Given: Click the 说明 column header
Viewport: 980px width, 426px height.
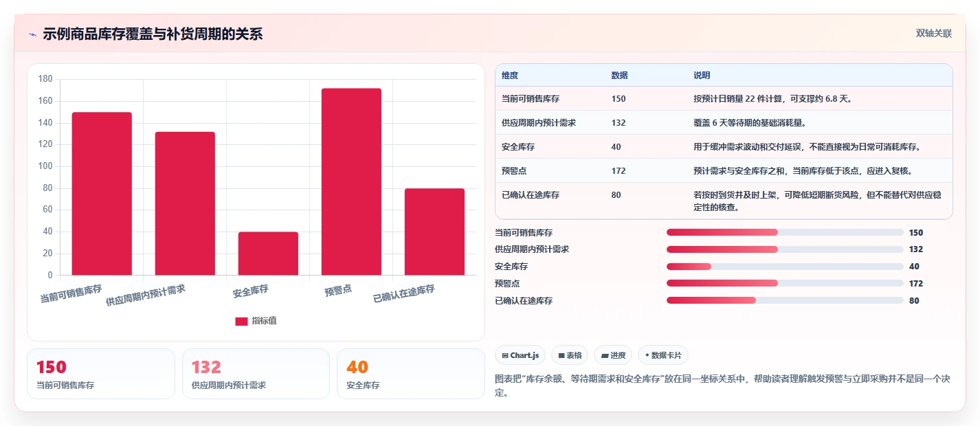Looking at the screenshot, I should click(702, 75).
